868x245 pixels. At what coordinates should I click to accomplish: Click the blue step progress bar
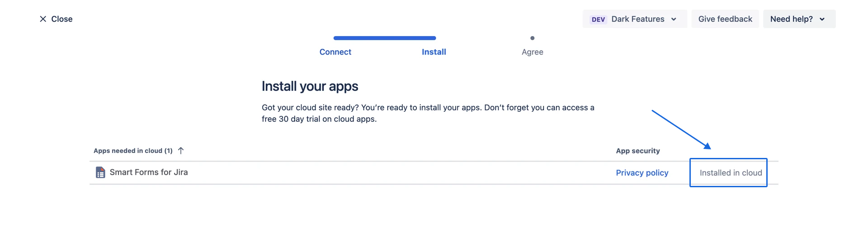(384, 38)
